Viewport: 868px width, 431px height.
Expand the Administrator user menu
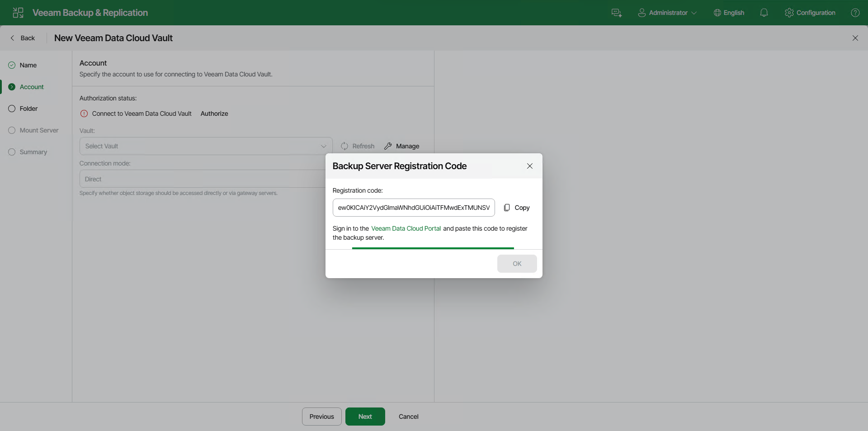pyautogui.click(x=667, y=13)
